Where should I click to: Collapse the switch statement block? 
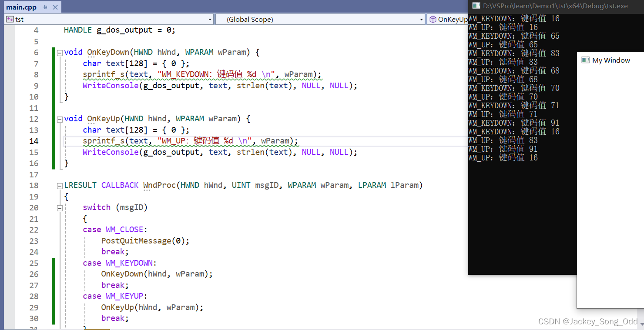click(60, 207)
